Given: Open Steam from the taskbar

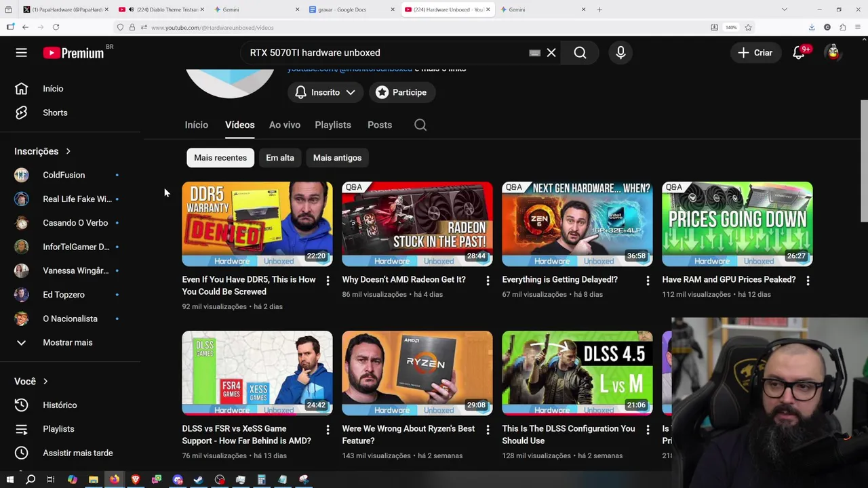Looking at the screenshot, I should (199, 480).
